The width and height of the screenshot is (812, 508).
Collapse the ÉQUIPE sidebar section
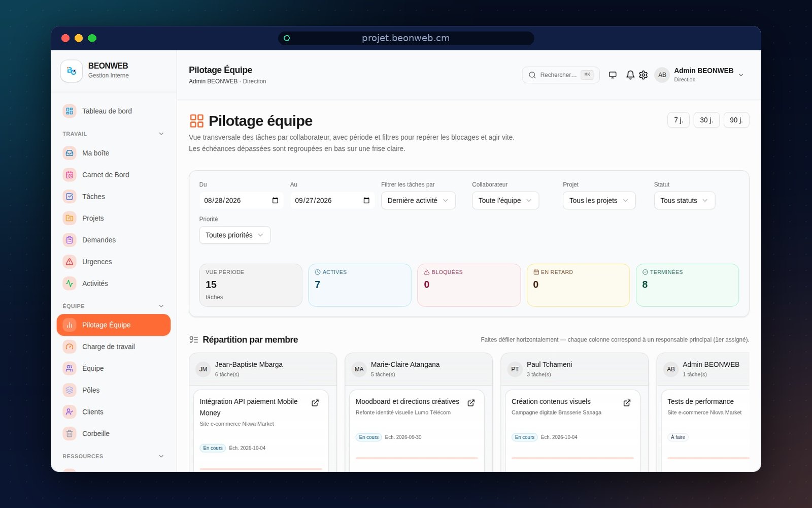pyautogui.click(x=161, y=306)
